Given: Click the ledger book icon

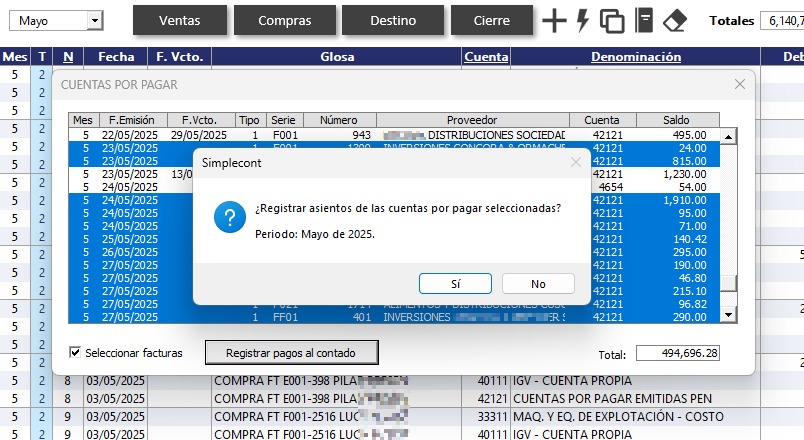Looking at the screenshot, I should (644, 21).
